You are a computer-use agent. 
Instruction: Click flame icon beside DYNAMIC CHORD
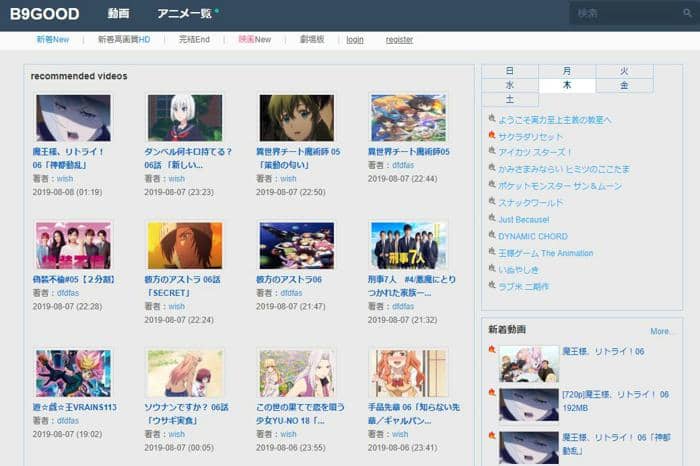pyautogui.click(x=492, y=234)
